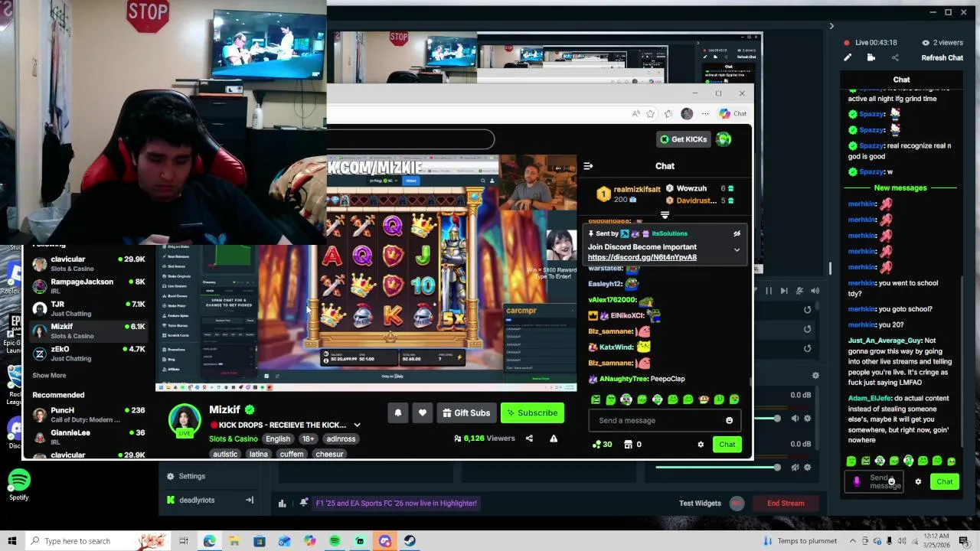Toggle the REC recording button
980x551 pixels.
tap(737, 503)
